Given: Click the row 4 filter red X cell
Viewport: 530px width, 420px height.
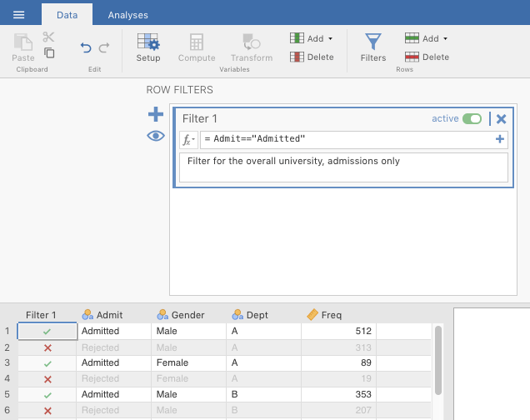Looking at the screenshot, I should (x=47, y=379).
